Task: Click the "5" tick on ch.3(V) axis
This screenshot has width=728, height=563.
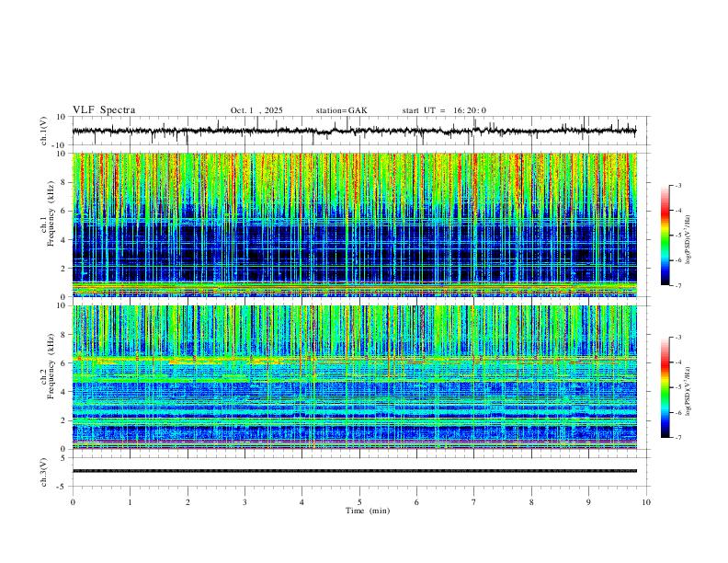Action: pos(64,458)
